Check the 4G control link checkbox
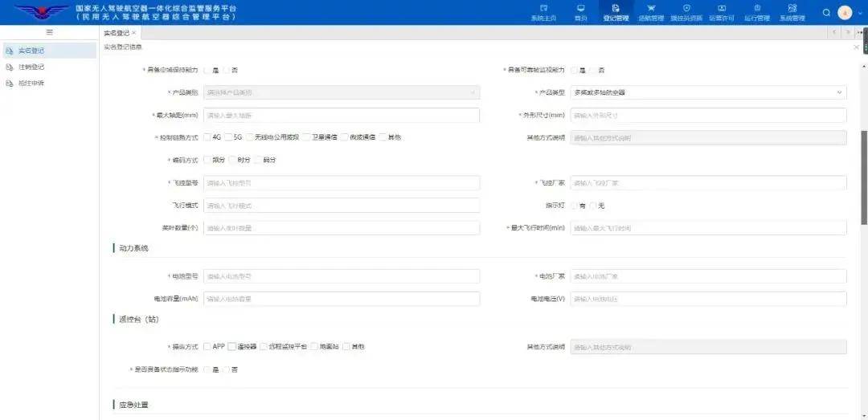 coord(207,137)
